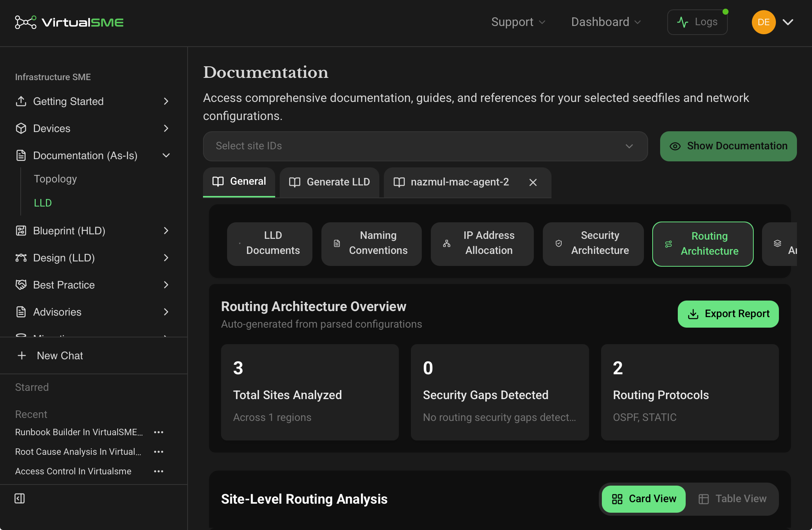
Task: Click the book icon on nazmul-mac-agent-2 tab
Action: click(399, 182)
